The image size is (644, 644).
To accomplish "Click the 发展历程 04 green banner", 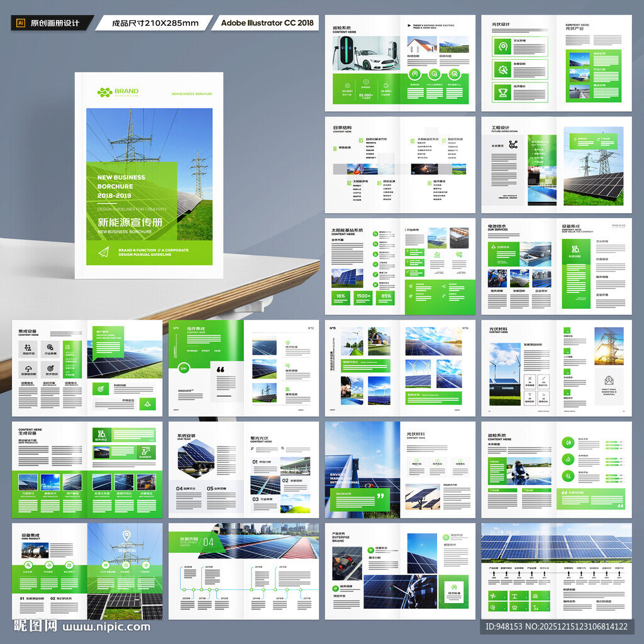I will 196,541.
